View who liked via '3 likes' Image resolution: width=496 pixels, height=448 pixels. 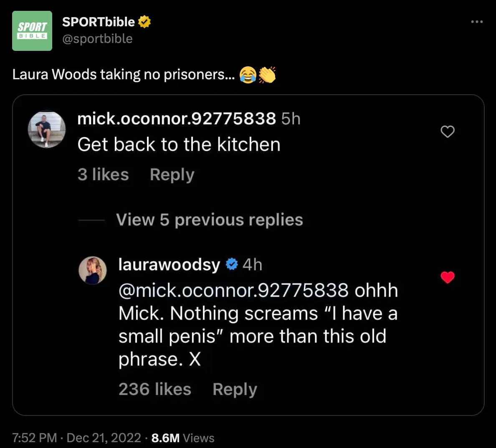coord(103,174)
